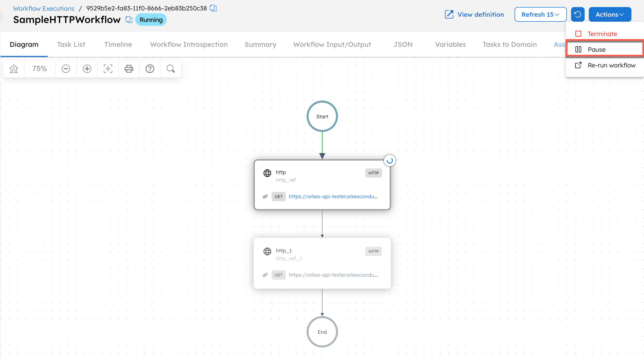The width and height of the screenshot is (644, 360).
Task: Open the diagram help icon
Action: 150,68
